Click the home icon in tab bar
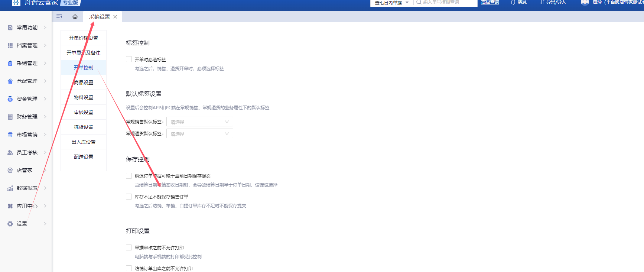This screenshot has width=644, height=272. pyautogui.click(x=75, y=17)
